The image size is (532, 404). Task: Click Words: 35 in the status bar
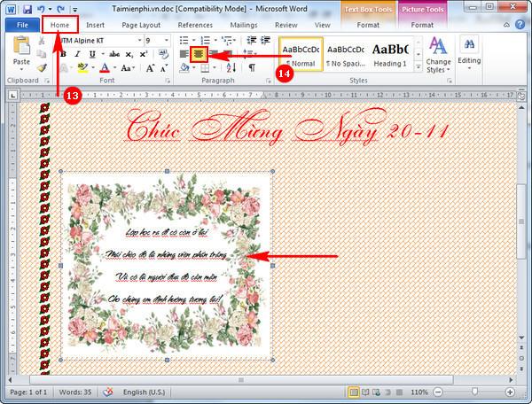(75, 392)
